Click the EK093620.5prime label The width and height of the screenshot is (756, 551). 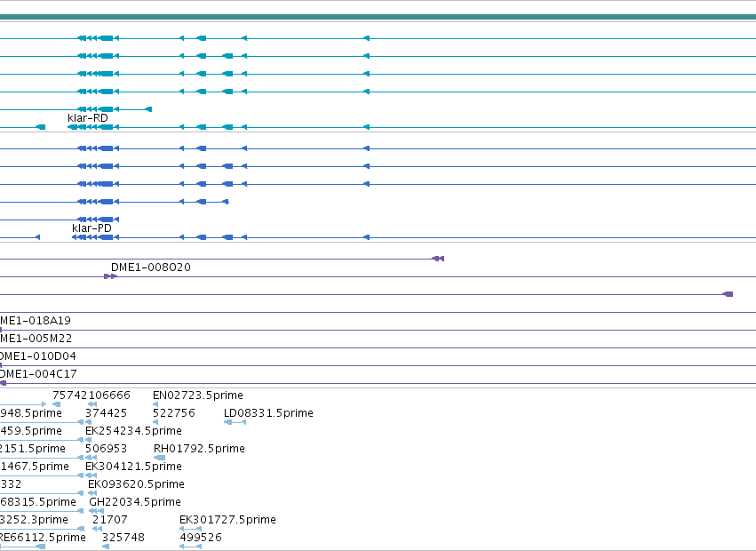pyautogui.click(x=136, y=484)
